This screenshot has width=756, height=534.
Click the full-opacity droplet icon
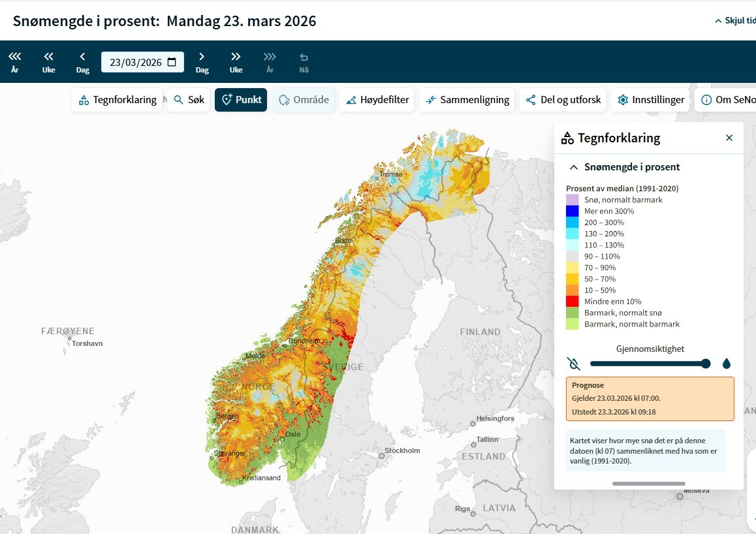coord(727,364)
